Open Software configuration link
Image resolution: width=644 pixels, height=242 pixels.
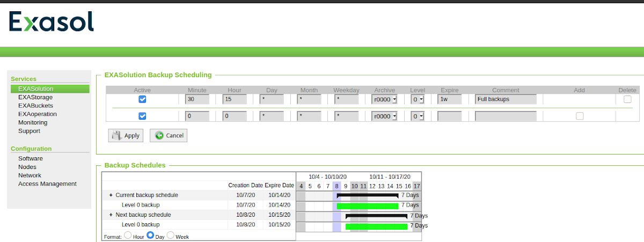(31, 158)
